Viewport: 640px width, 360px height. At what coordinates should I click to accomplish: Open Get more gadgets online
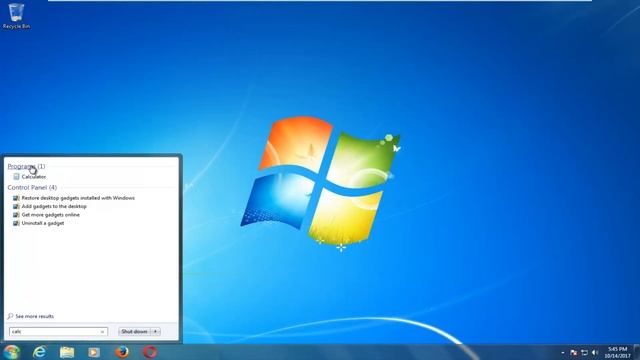click(x=51, y=215)
